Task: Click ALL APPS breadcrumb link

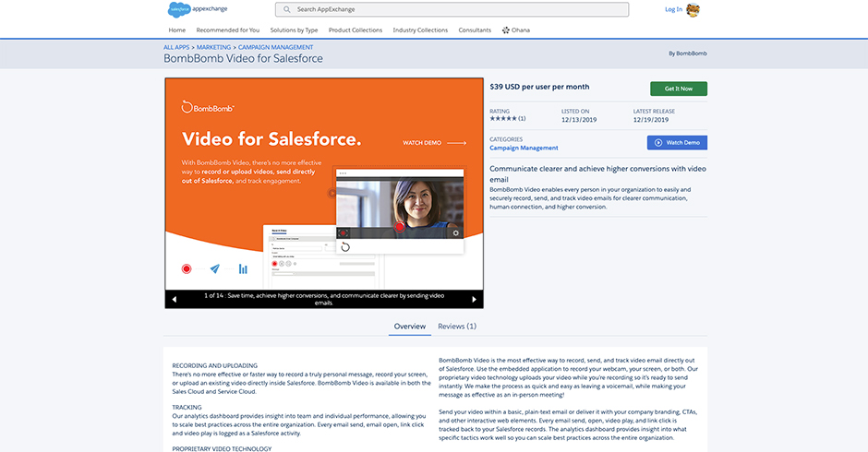Action: click(176, 48)
